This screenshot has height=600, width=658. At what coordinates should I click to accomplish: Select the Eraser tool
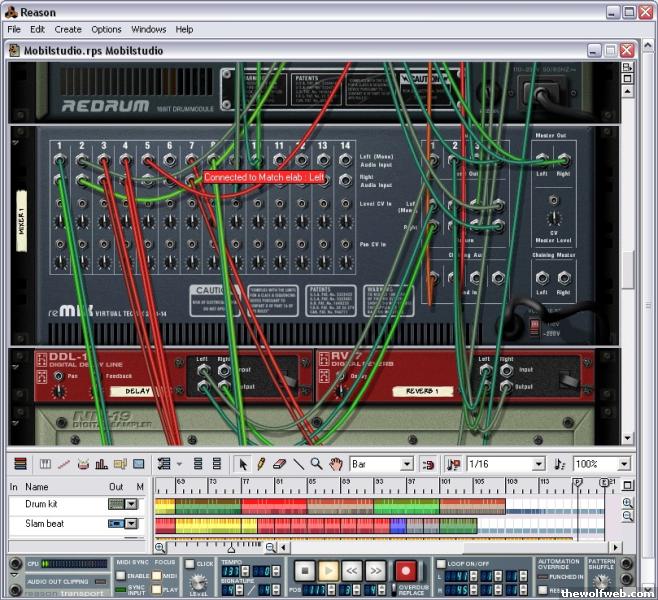coord(279,464)
